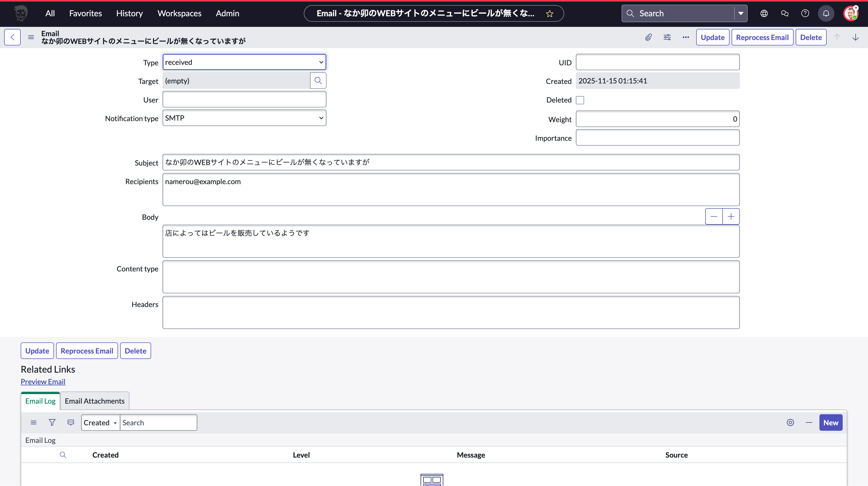Screen dimensions: 868x486
Task: Open the Email Log filter funnel icon
Action: coord(52,422)
